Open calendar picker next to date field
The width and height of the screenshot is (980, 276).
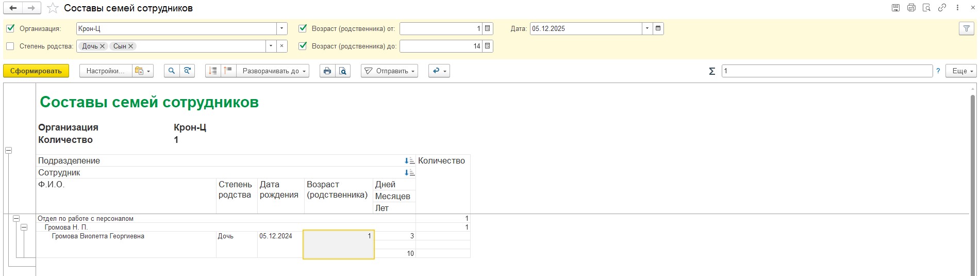[x=658, y=29]
